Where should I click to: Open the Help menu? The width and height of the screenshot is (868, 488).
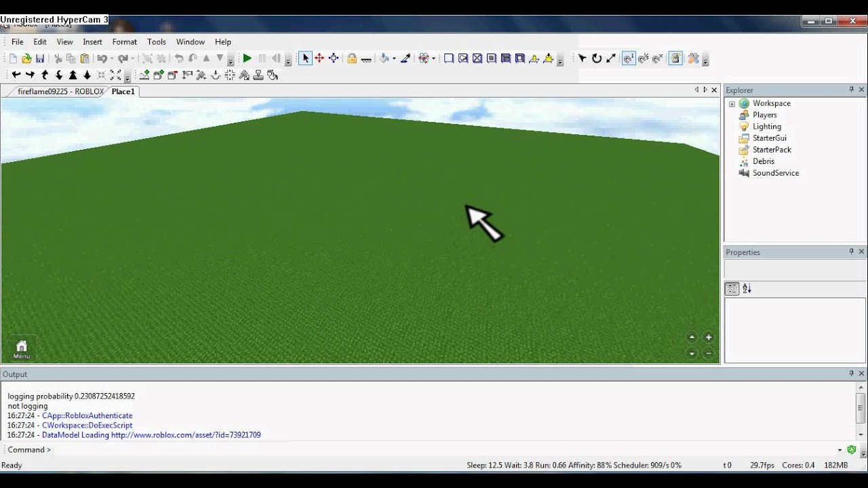[223, 42]
